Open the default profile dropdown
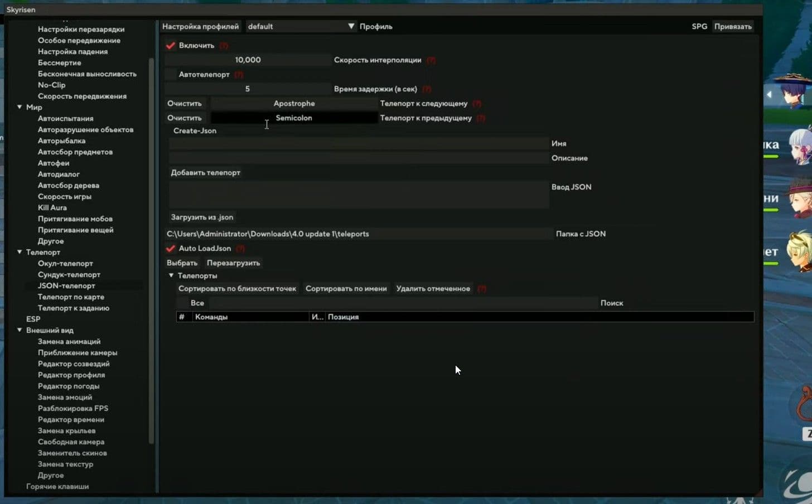This screenshot has width=812, height=504. (301, 26)
